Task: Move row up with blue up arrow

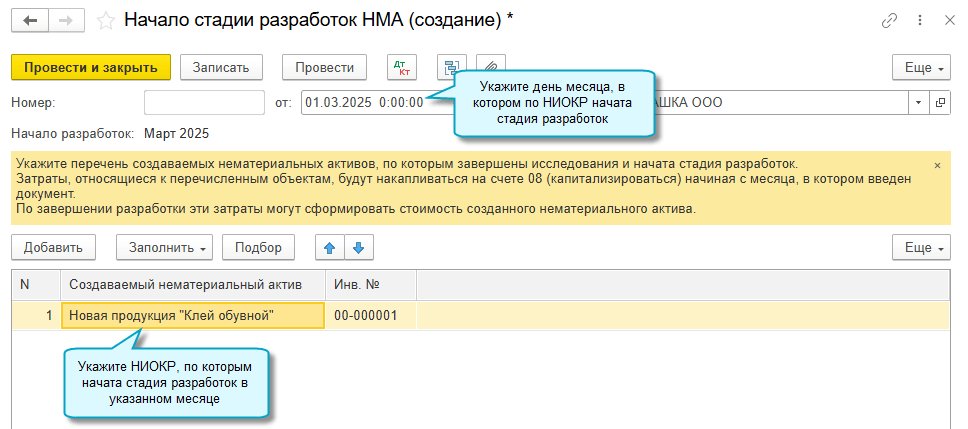Action: click(x=330, y=248)
